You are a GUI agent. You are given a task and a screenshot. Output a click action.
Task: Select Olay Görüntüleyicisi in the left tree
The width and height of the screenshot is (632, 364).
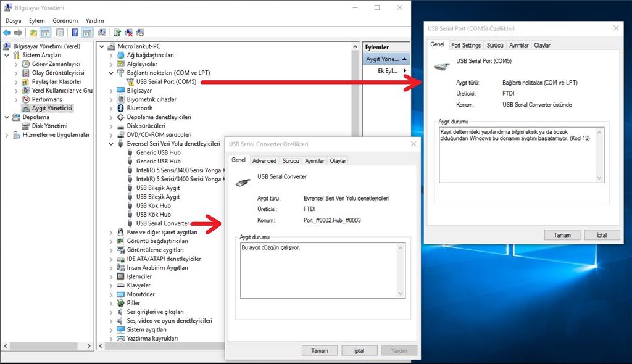(x=58, y=73)
